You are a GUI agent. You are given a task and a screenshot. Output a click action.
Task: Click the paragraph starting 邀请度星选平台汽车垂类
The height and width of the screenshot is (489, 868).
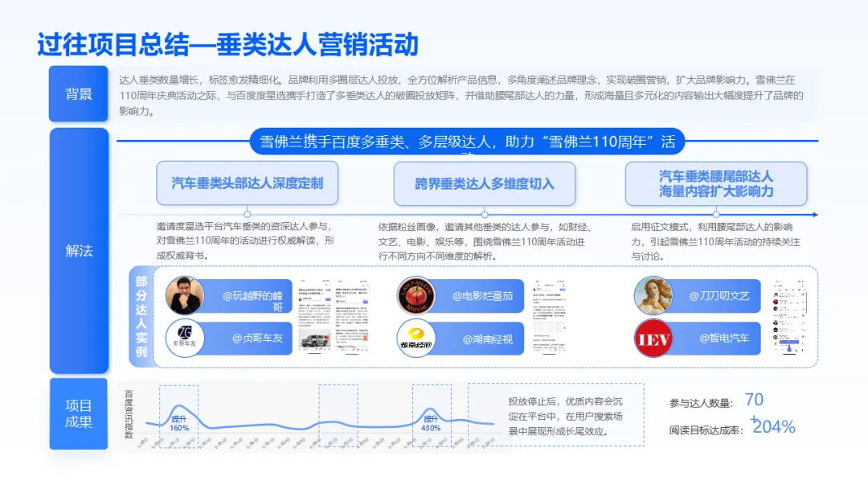pyautogui.click(x=245, y=241)
